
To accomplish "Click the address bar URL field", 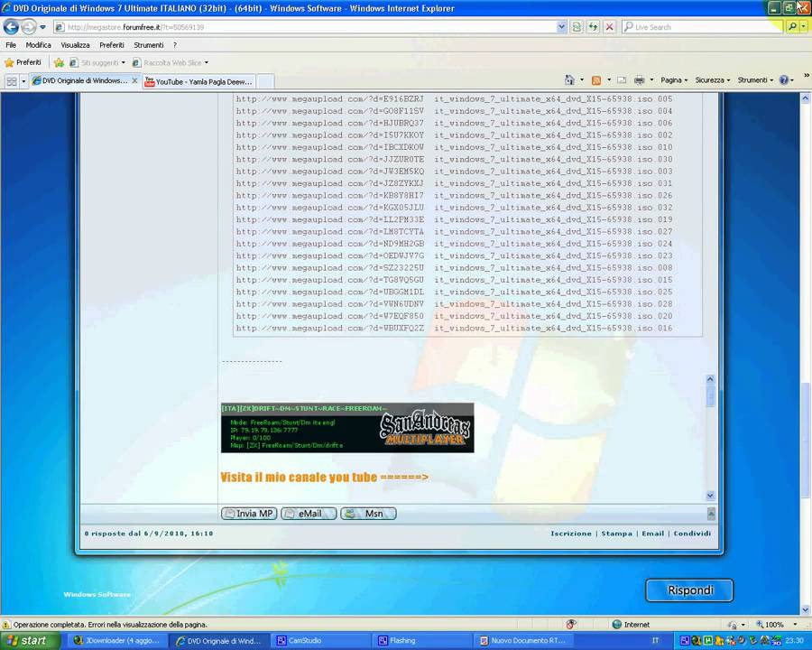I will click(x=305, y=27).
